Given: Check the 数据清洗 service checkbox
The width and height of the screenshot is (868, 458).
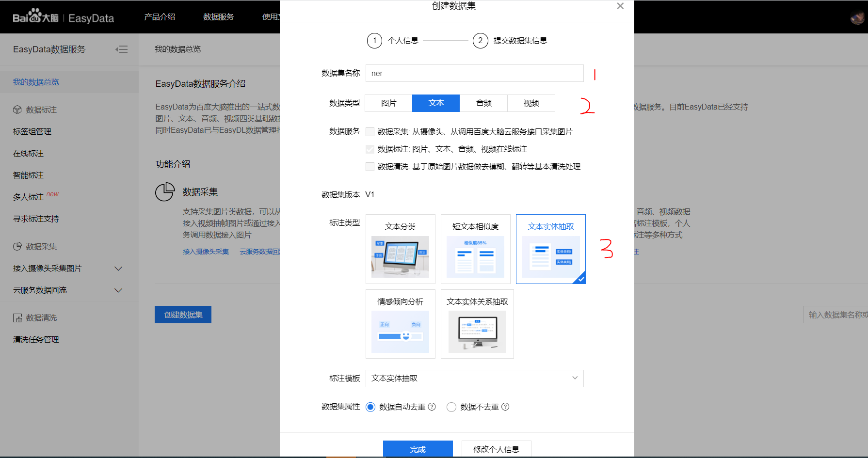Looking at the screenshot, I should 370,167.
